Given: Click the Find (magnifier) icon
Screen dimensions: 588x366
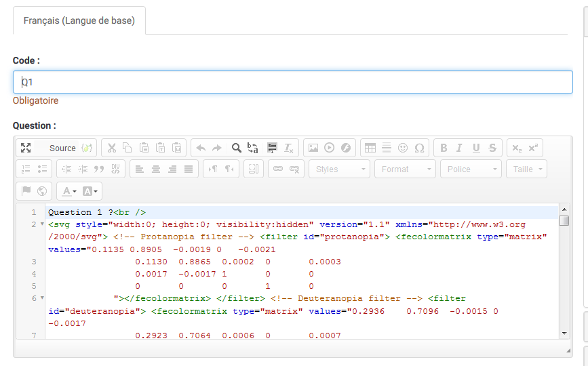Looking at the screenshot, I should pyautogui.click(x=236, y=148).
